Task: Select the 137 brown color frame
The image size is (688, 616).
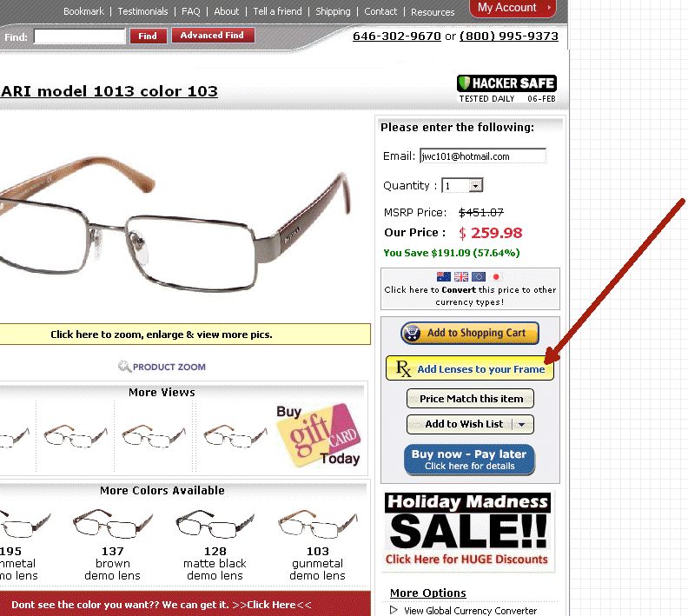Action: pos(112,544)
